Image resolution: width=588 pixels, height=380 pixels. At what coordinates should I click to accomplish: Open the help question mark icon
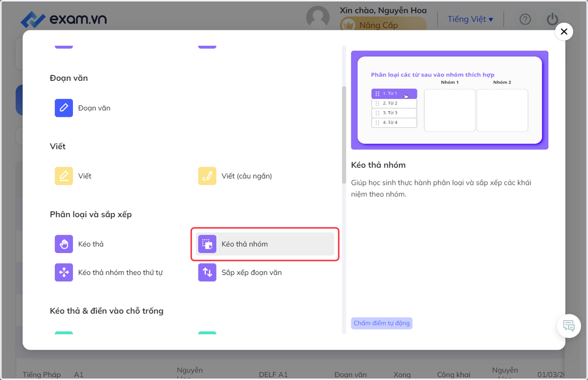click(x=525, y=19)
